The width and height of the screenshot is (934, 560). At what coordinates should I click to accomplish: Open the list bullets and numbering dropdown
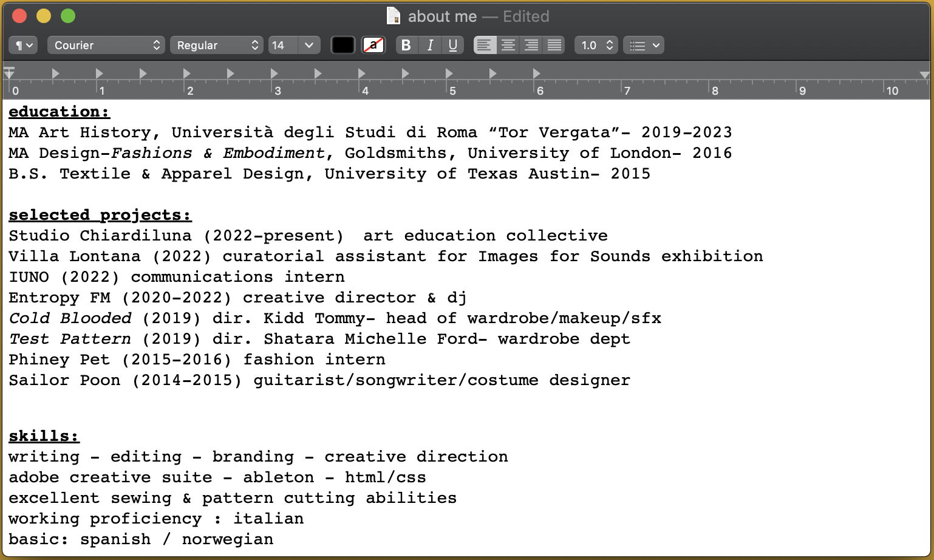coord(644,45)
